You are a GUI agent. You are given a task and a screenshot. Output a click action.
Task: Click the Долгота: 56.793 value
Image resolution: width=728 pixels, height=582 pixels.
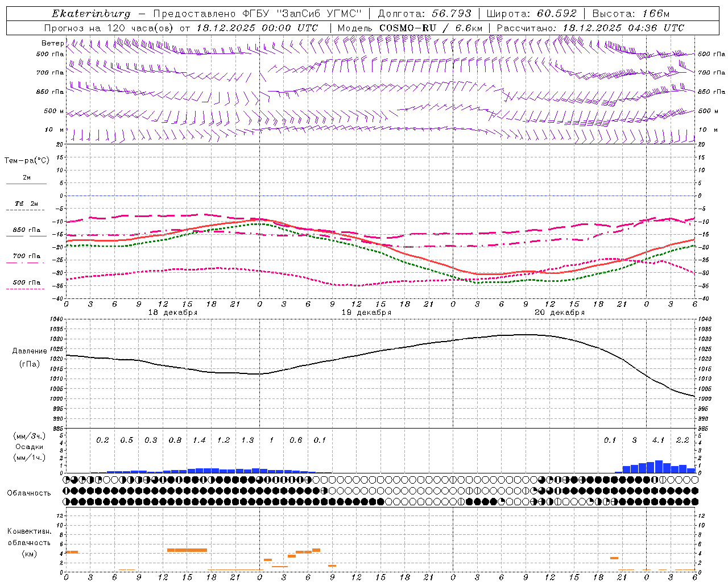pyautogui.click(x=424, y=14)
